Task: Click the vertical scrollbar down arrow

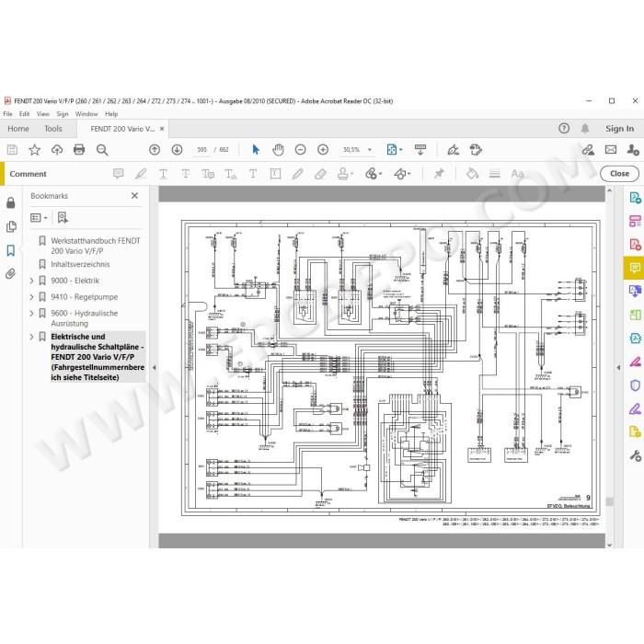Action: click(x=609, y=545)
